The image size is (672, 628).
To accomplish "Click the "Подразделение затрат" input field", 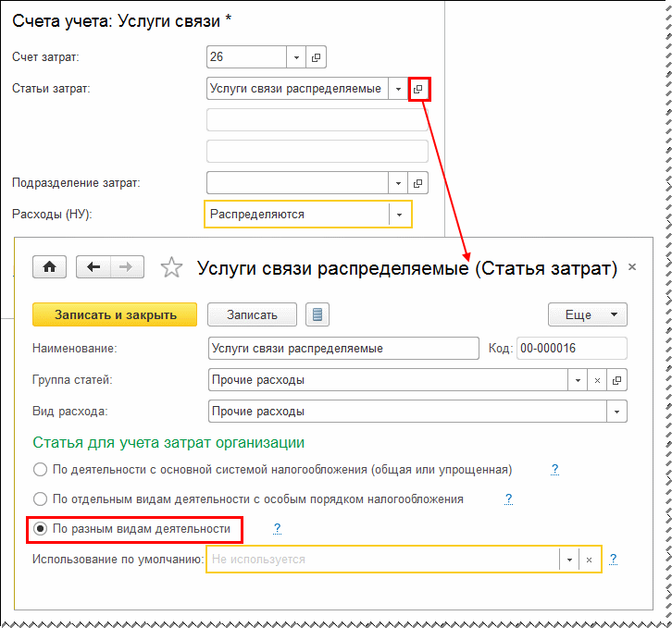I will click(x=297, y=183).
